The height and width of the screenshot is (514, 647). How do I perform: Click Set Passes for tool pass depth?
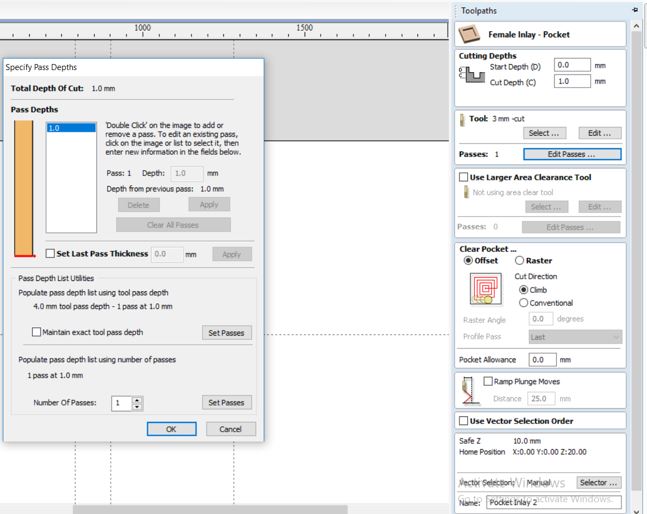tap(227, 332)
